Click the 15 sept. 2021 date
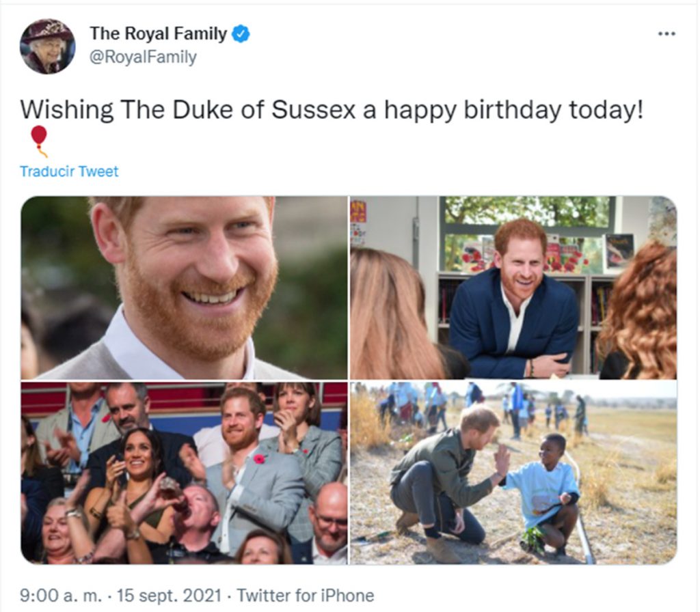Screen dimensions: 700x612 (170, 596)
